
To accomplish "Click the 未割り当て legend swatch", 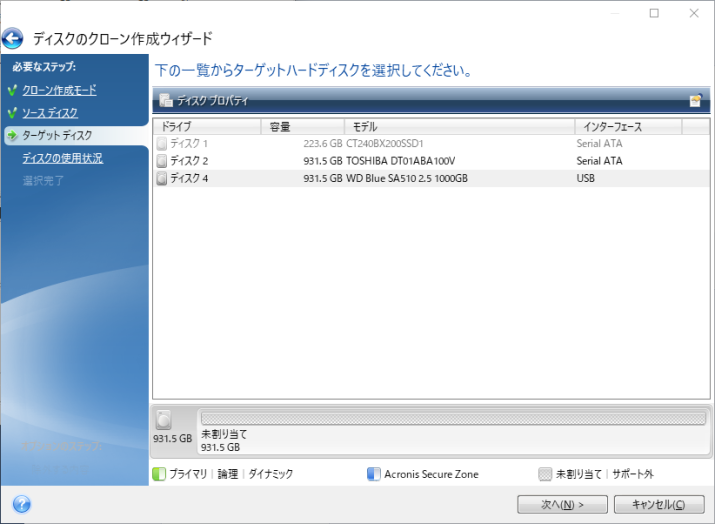I will 545,474.
